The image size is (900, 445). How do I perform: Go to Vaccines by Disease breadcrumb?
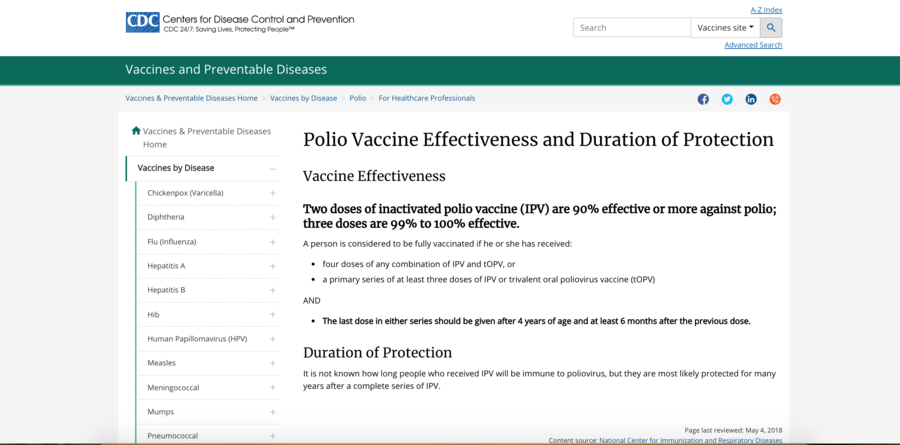pos(304,98)
